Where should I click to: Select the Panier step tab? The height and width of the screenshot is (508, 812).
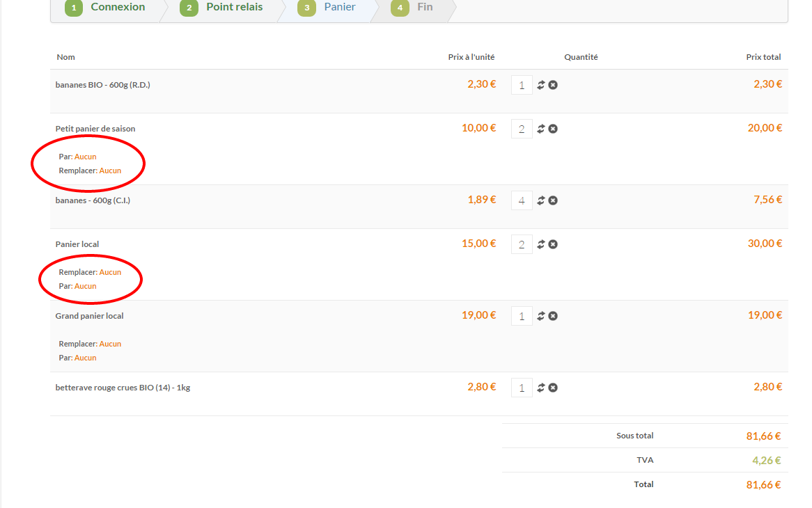click(x=330, y=8)
